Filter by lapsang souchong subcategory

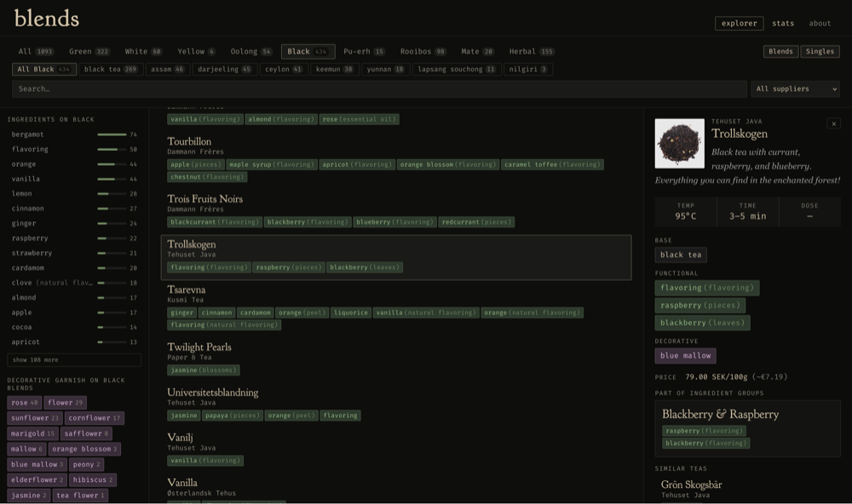coord(457,70)
